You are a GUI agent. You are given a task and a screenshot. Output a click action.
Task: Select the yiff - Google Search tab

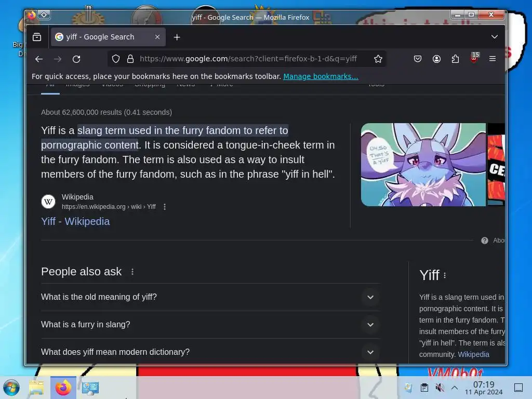pos(108,37)
